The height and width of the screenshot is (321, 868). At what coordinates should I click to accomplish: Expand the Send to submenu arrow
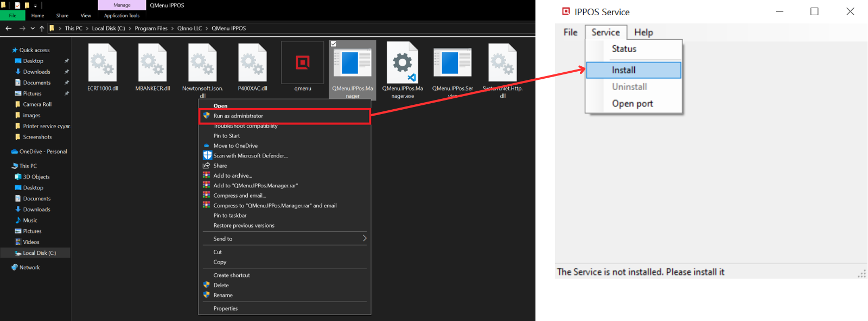tap(365, 238)
